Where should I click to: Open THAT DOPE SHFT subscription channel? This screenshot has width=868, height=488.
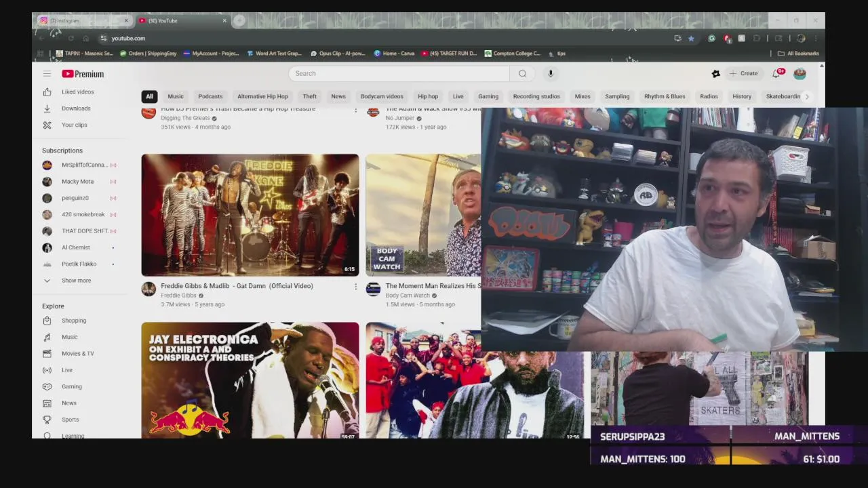tap(78, 231)
